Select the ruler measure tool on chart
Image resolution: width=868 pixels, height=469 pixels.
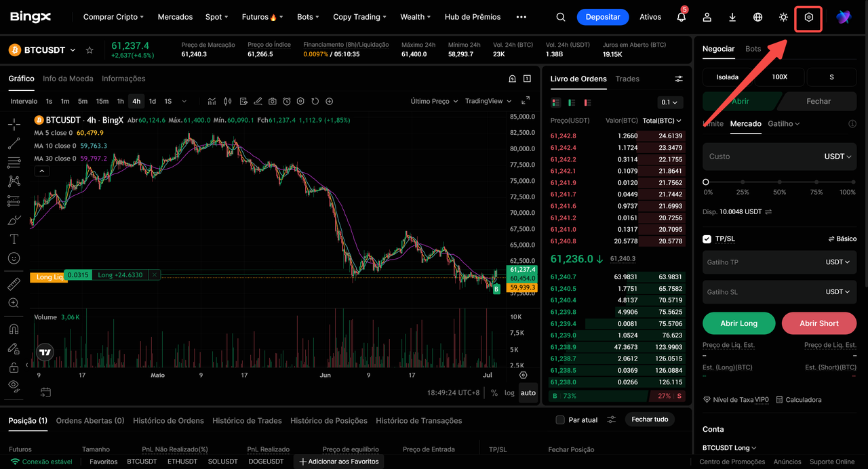(x=14, y=285)
